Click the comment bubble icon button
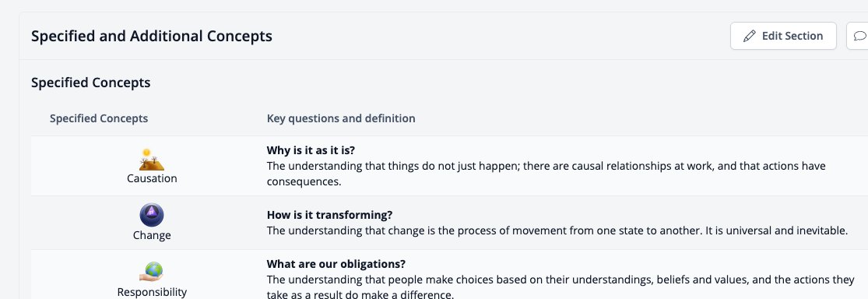 [859, 36]
